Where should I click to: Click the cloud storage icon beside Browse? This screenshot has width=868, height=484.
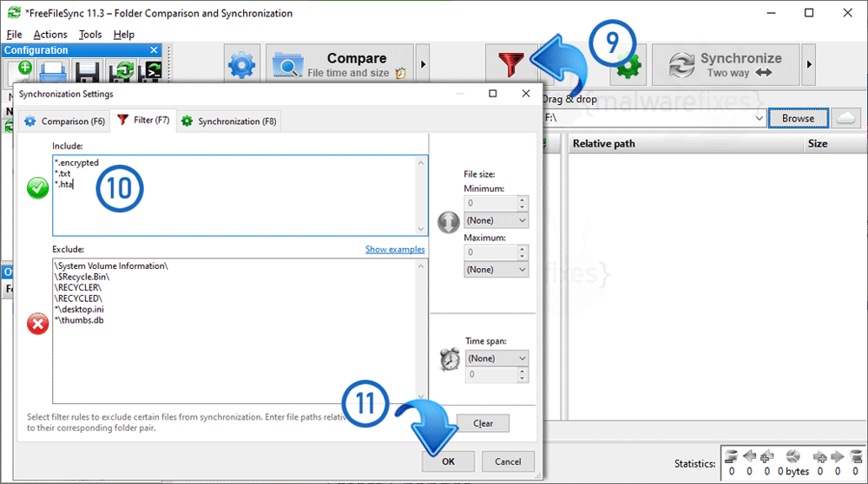[845, 118]
